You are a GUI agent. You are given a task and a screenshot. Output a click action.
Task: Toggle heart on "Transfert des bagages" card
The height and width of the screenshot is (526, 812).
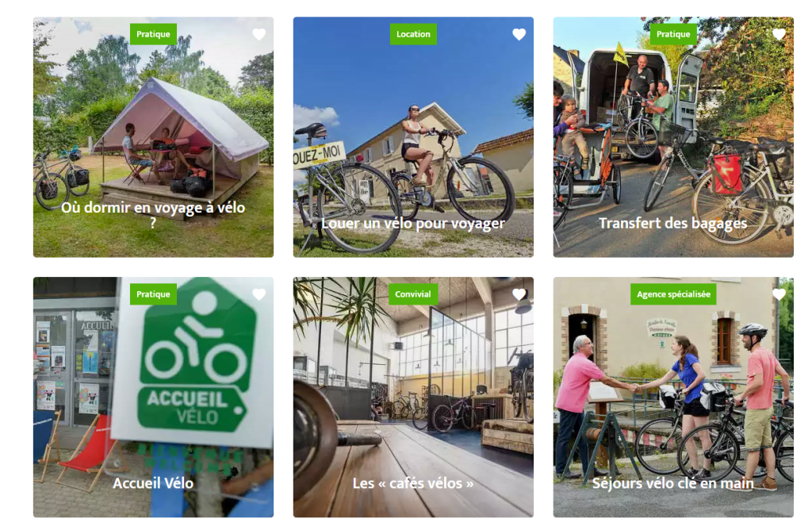click(779, 34)
